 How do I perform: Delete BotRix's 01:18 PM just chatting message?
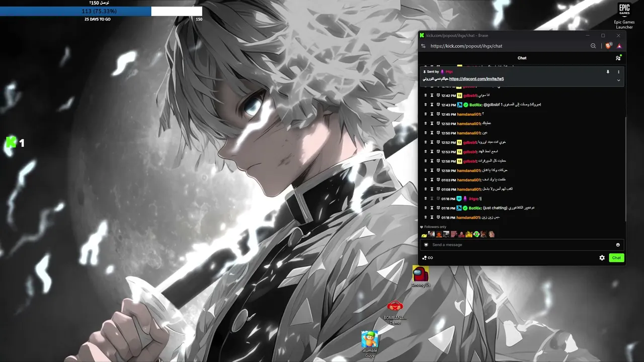point(426,208)
